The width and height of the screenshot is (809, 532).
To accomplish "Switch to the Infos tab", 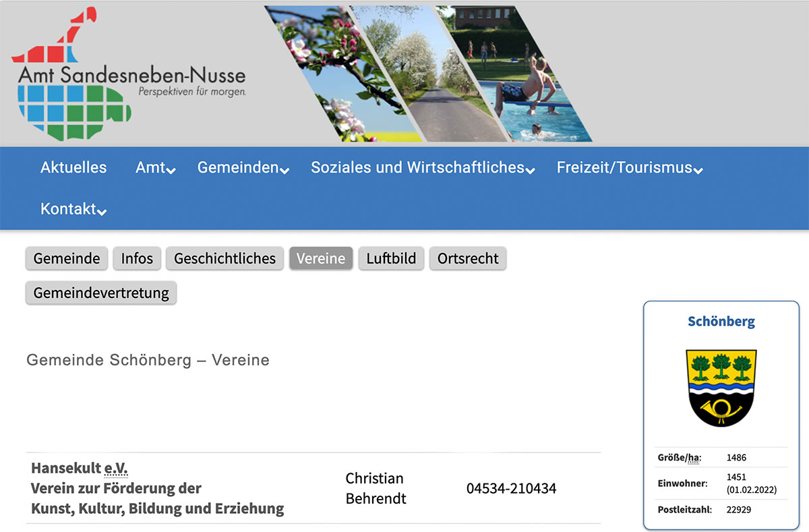I will click(137, 258).
